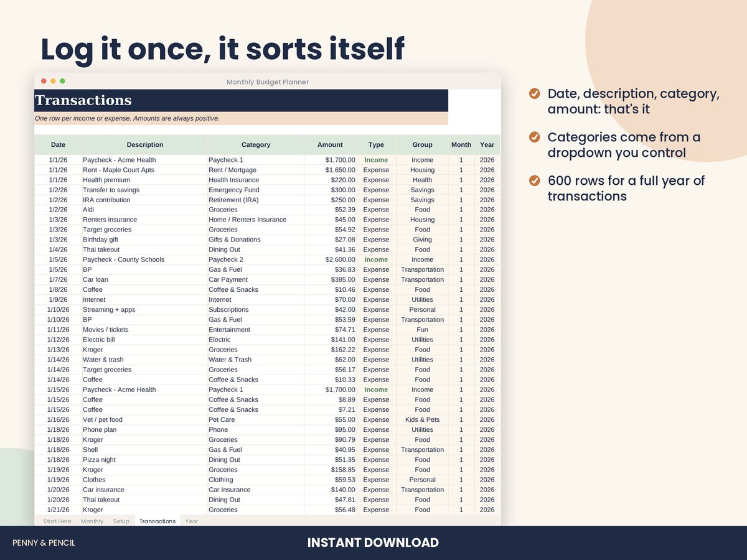
Task: Click the "Vet / pet food" cell
Action: pyautogui.click(x=145, y=419)
